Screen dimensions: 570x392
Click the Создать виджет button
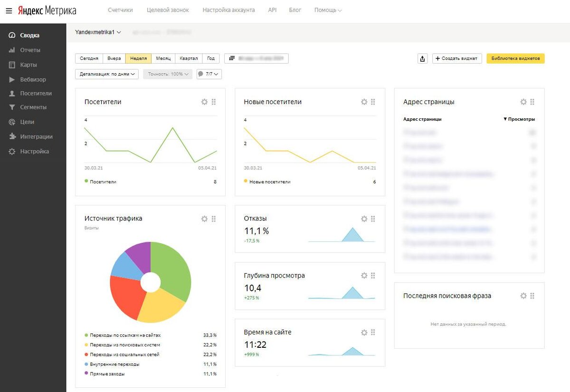[457, 58]
